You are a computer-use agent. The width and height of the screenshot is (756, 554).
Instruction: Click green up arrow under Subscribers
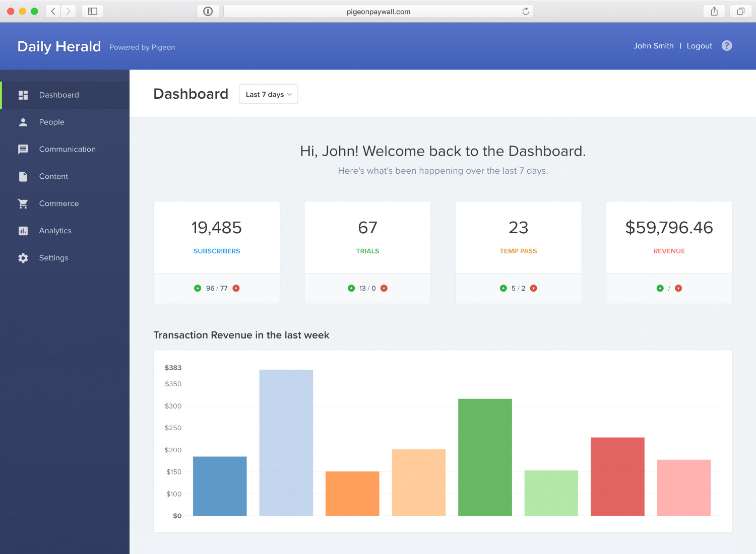click(198, 289)
